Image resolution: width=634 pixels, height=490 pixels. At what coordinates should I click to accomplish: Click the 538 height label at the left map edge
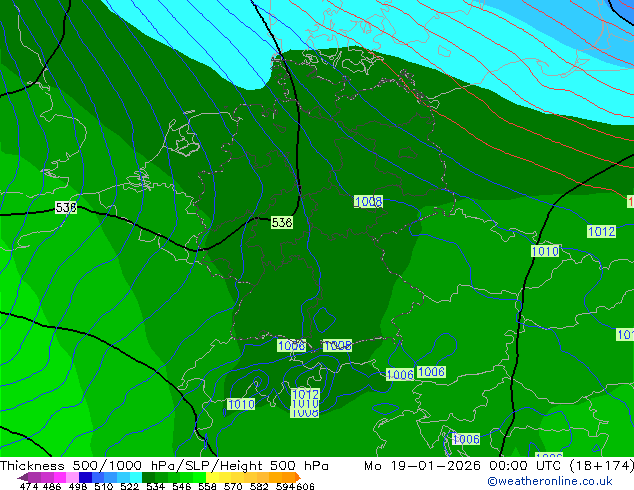pos(66,207)
